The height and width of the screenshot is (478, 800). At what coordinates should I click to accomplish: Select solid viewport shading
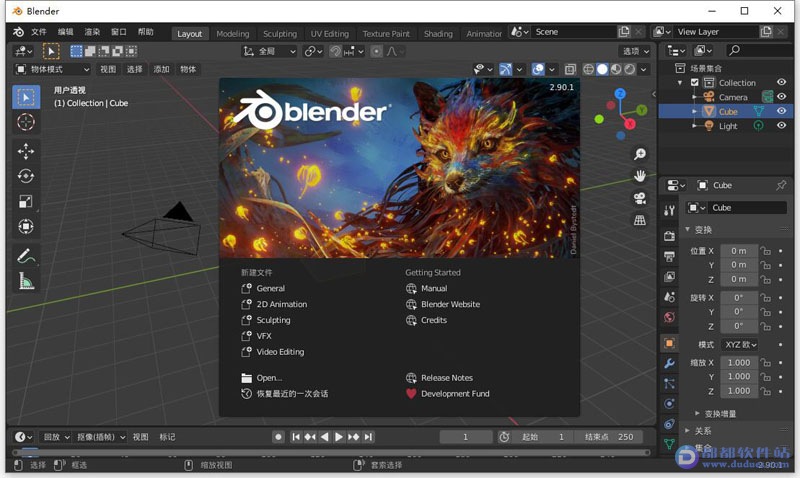pos(602,69)
